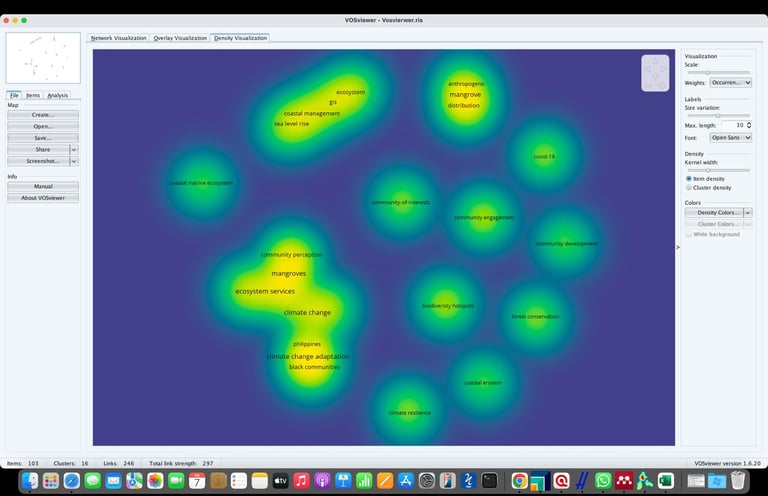Image resolution: width=768 pixels, height=496 pixels.
Task: Click the 'biodiversity hotspots' map label
Action: pos(448,306)
